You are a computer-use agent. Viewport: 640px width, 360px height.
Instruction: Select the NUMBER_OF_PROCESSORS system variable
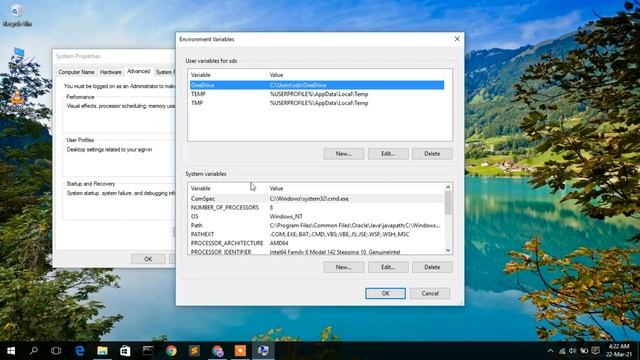click(316, 208)
